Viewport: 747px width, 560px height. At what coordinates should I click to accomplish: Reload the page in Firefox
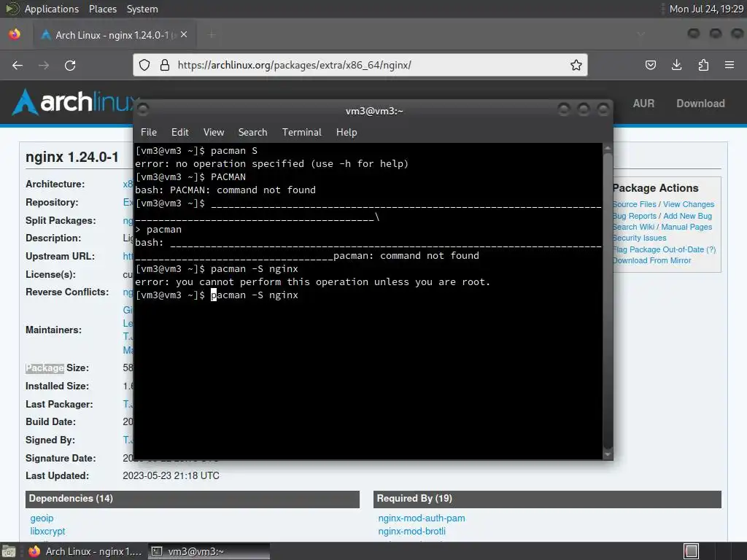pyautogui.click(x=70, y=65)
